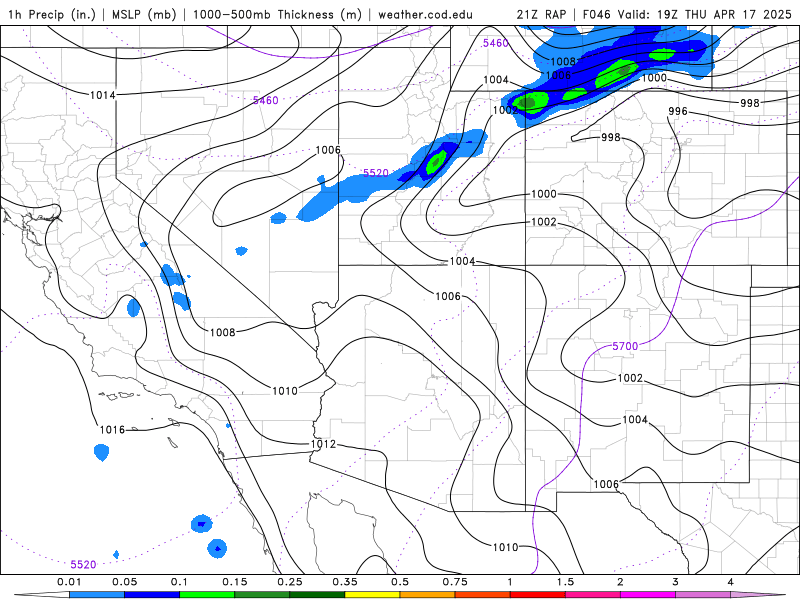
Task: Click the purple 5700 thickness label
Action: click(x=625, y=346)
